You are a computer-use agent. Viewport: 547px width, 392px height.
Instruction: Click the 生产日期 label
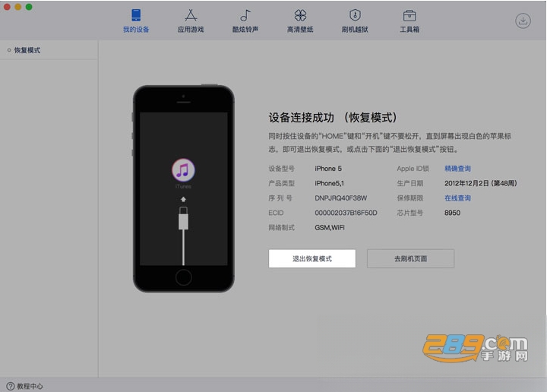click(x=410, y=183)
